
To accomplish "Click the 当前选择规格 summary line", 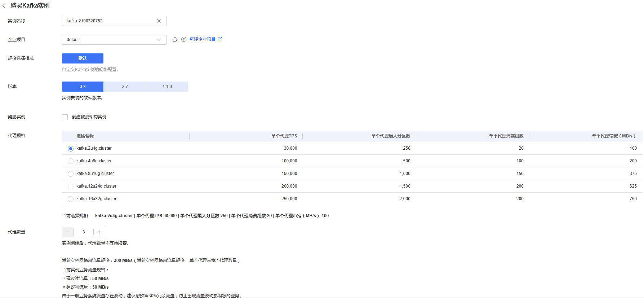I will (x=195, y=216).
